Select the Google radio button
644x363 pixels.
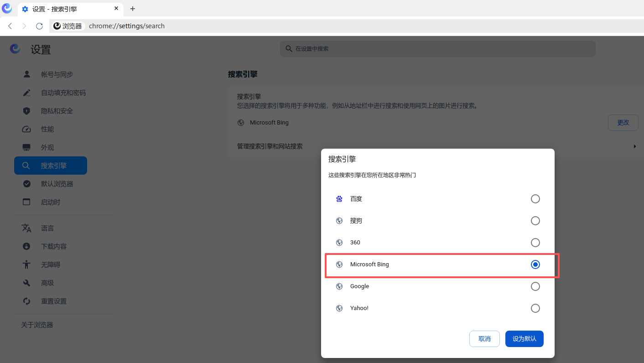pyautogui.click(x=535, y=286)
